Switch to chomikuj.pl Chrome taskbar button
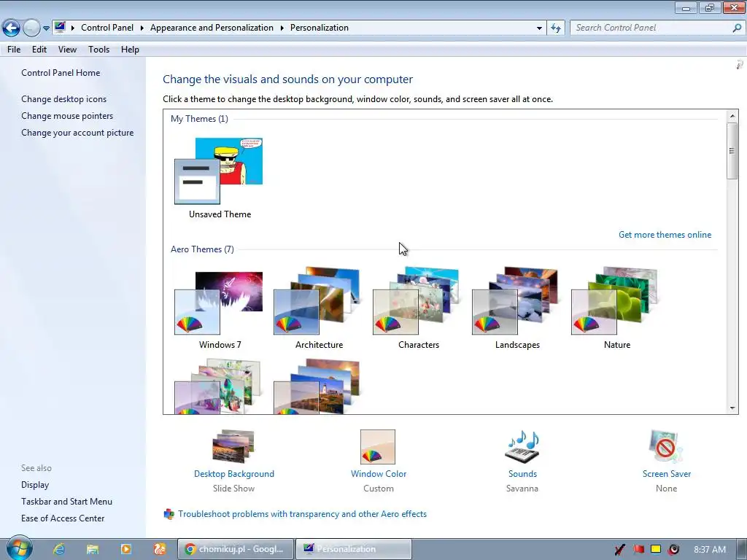The height and width of the screenshot is (560, 747). pyautogui.click(x=236, y=549)
